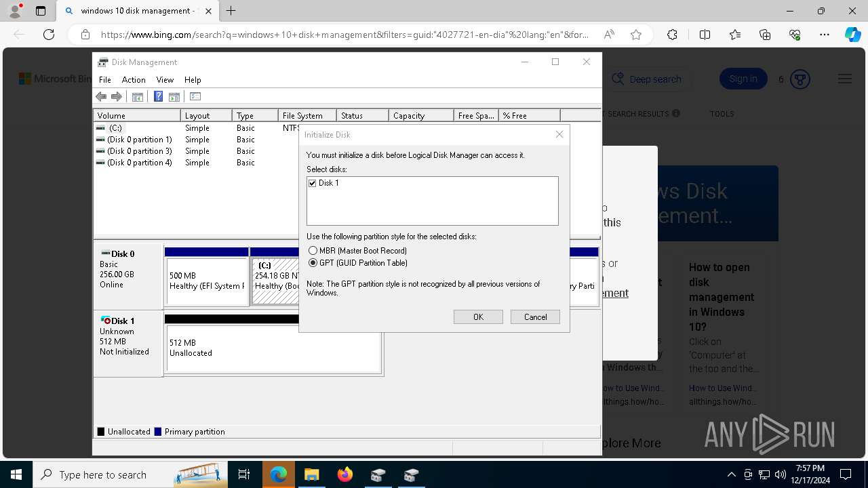Uncheck the Disk 1 checkbox
The image size is (868, 488).
(313, 183)
